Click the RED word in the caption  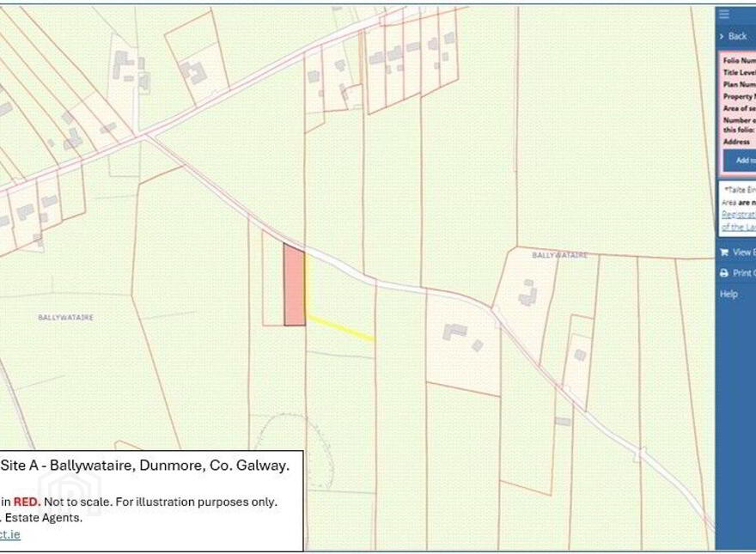pyautogui.click(x=27, y=502)
